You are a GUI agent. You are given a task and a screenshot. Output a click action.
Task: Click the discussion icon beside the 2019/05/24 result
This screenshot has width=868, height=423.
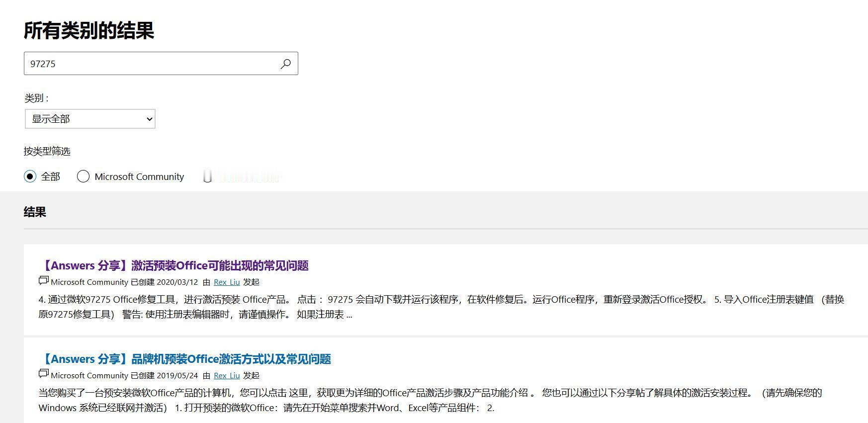click(x=44, y=374)
